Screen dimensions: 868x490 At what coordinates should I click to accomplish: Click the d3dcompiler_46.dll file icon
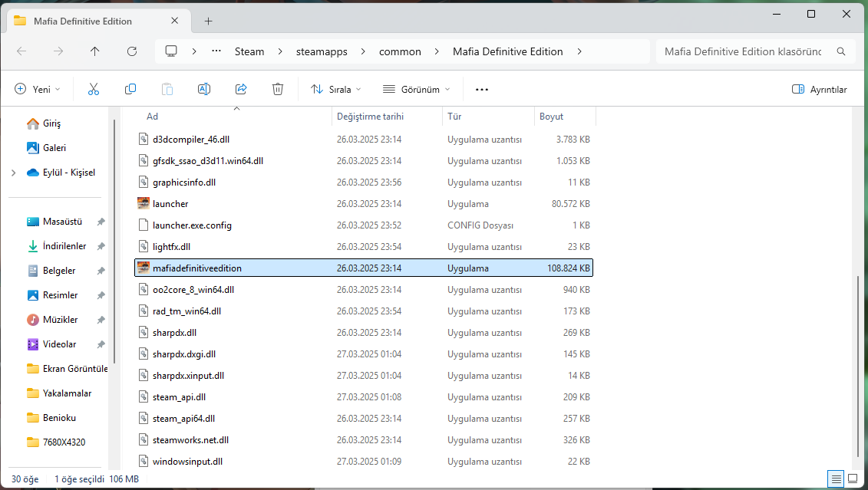[x=144, y=140]
